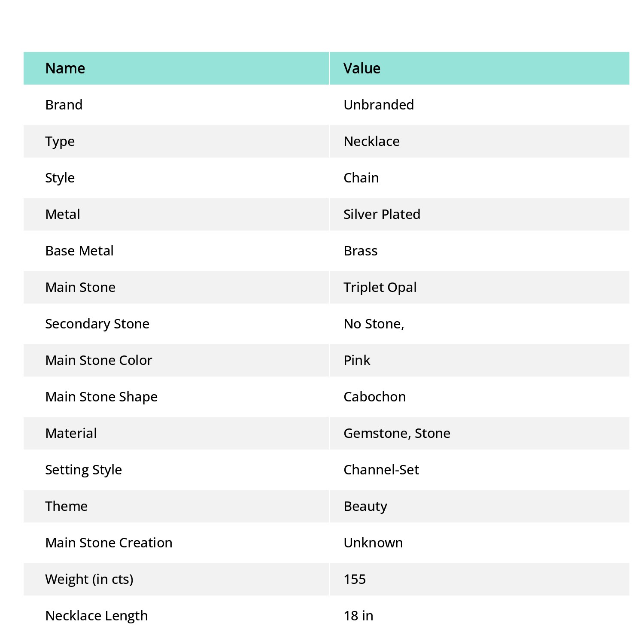Select the Channel-Set setting style
The width and height of the screenshot is (644, 644).
[x=381, y=470]
